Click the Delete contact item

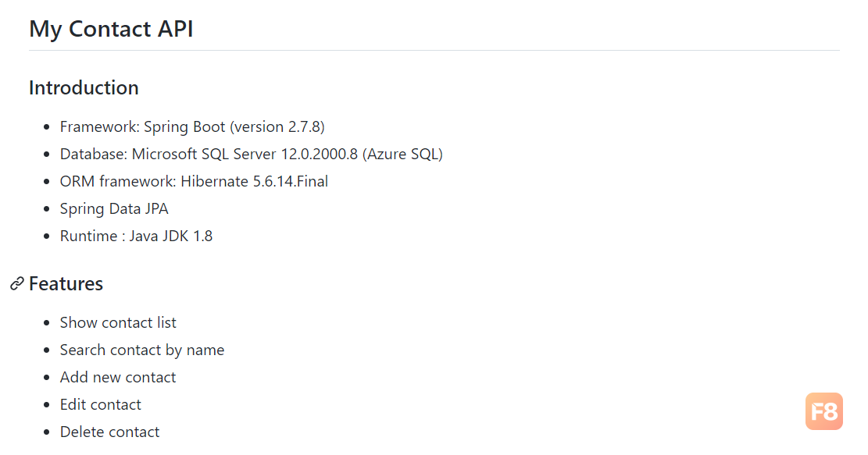point(109,432)
